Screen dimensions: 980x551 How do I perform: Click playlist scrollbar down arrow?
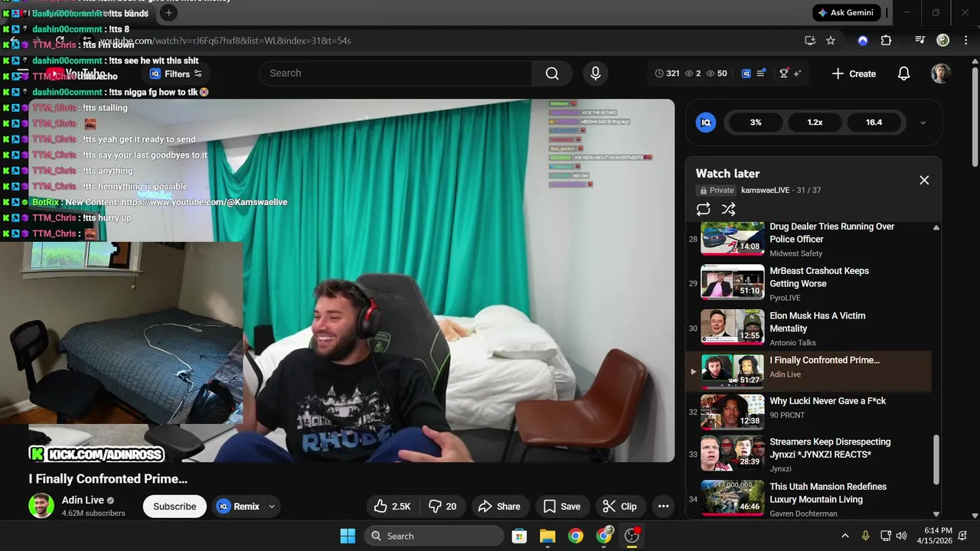click(936, 514)
